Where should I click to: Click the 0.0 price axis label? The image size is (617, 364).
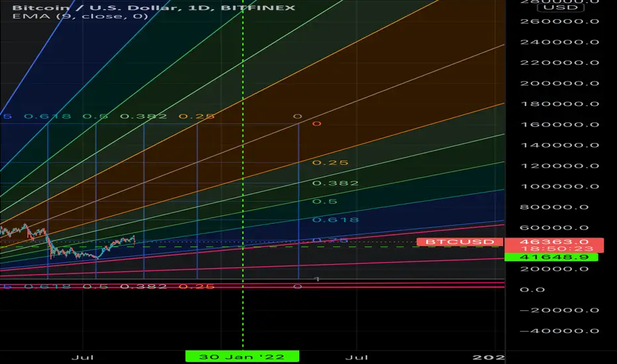532,290
